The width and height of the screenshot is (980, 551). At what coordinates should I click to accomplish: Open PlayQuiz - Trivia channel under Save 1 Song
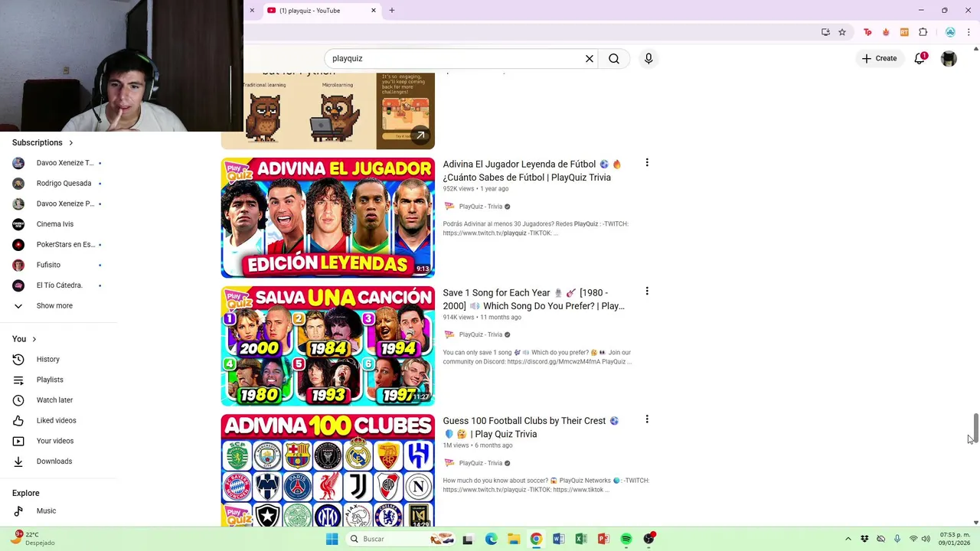point(481,334)
